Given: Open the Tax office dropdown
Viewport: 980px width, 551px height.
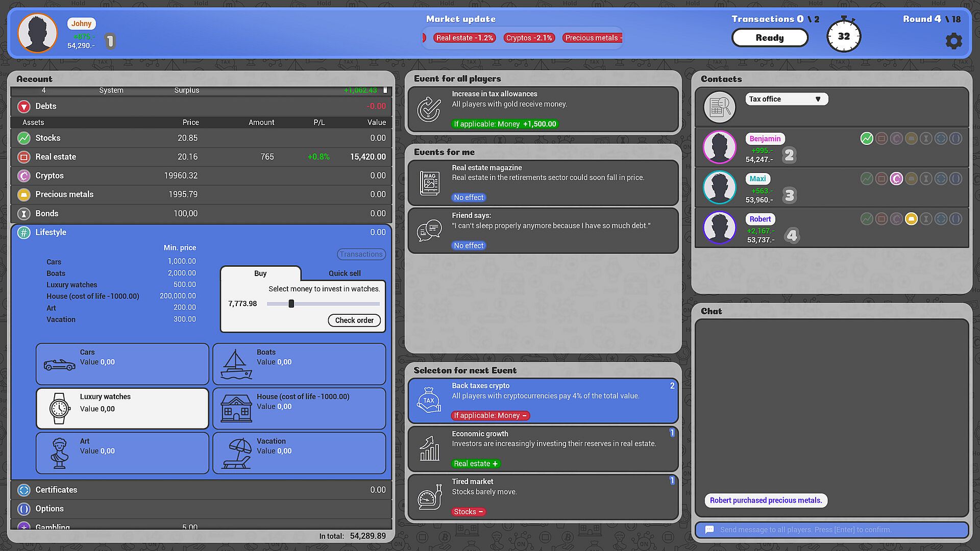Looking at the screenshot, I should (x=786, y=99).
